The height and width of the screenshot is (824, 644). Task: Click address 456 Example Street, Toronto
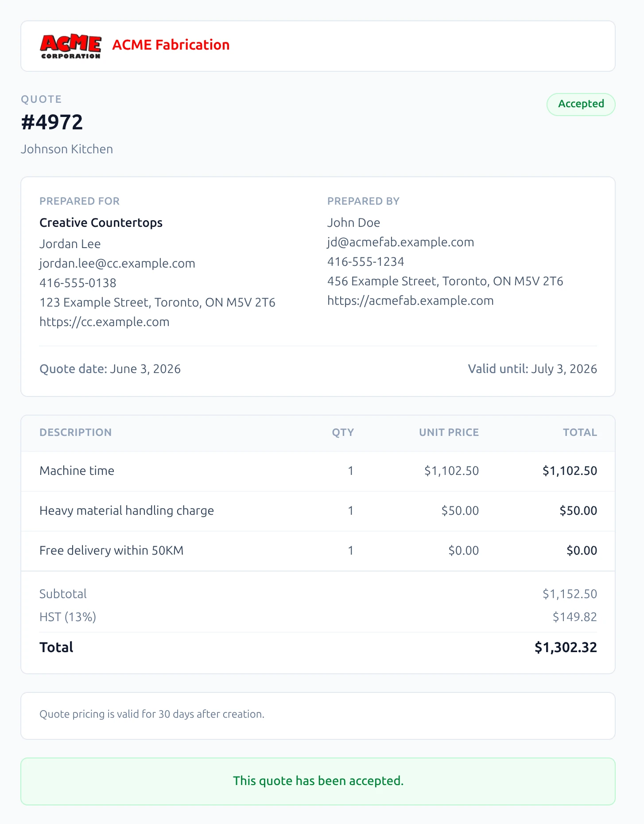[x=445, y=281]
